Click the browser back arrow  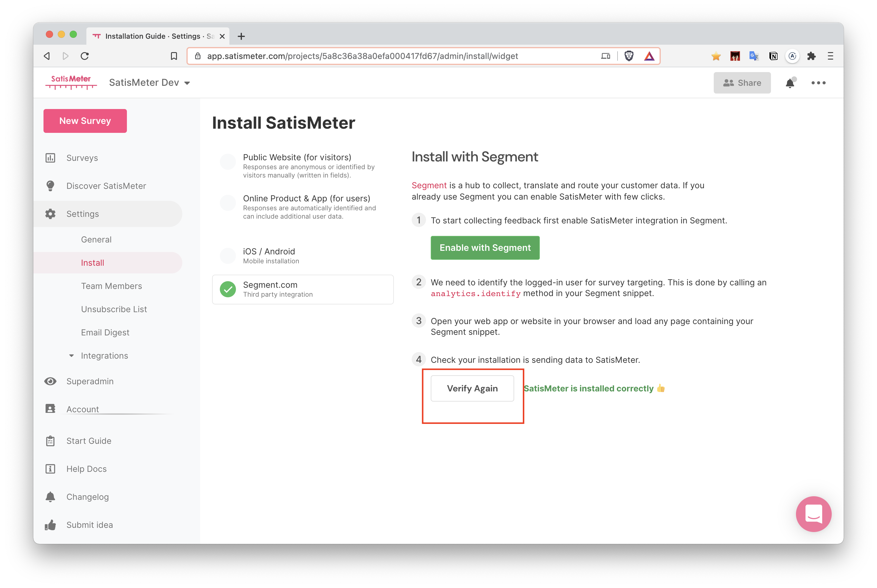(x=47, y=56)
